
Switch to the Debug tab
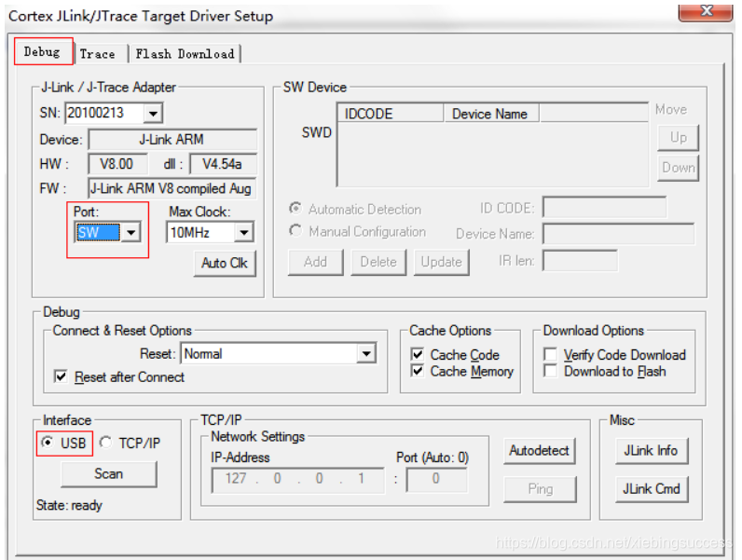click(43, 51)
